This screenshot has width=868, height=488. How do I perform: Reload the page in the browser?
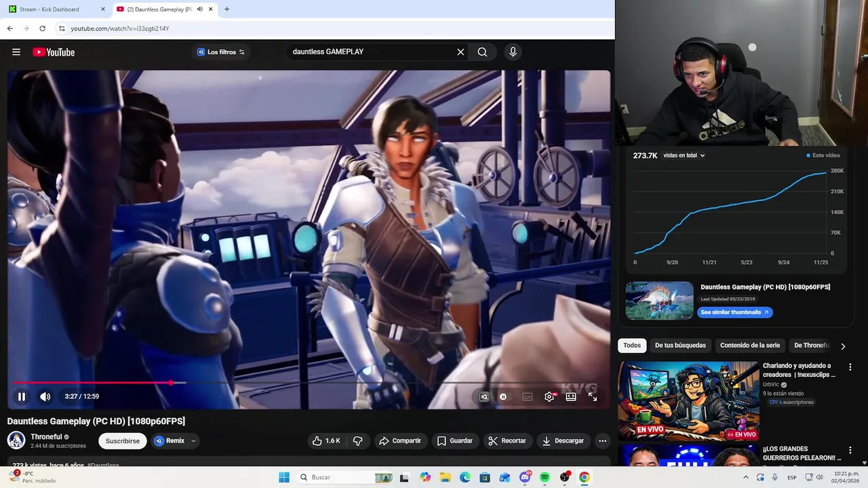pos(42,28)
